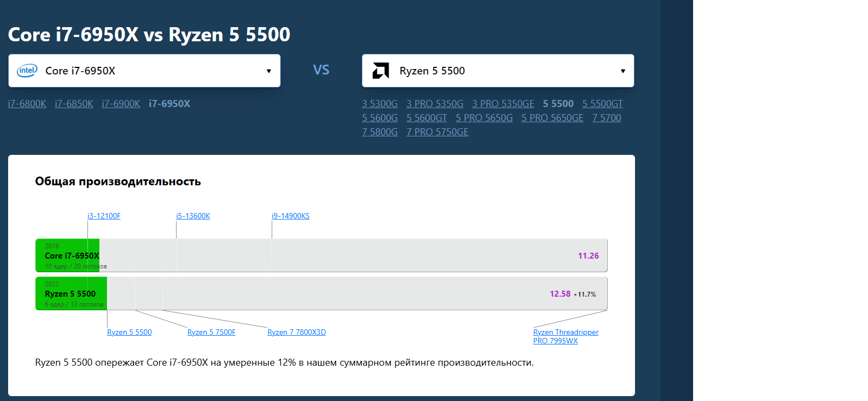Screen dimensions: 868x401
Task: Open the 5 5600GT link
Action: (427, 118)
